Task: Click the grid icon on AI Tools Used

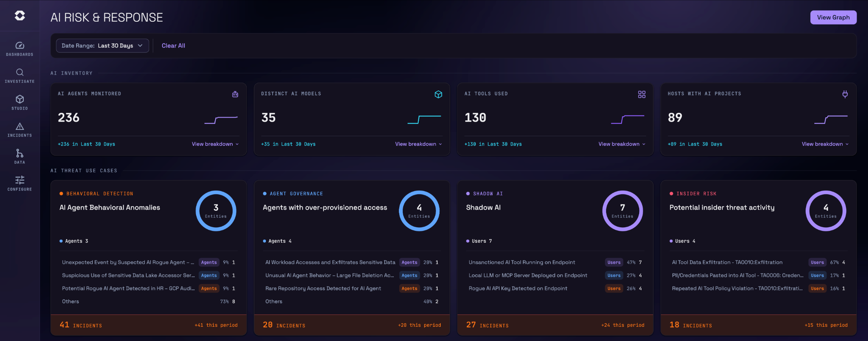Action: [x=642, y=94]
